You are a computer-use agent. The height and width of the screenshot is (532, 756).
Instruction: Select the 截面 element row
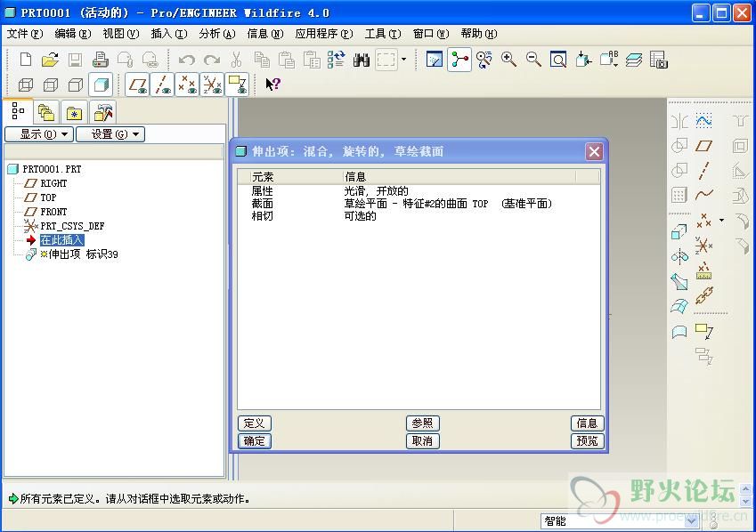click(419, 204)
